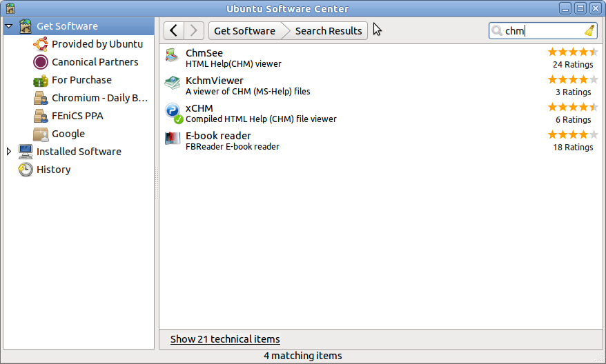Click the xCHM application icon
606x364 pixels.
pyautogui.click(x=173, y=112)
